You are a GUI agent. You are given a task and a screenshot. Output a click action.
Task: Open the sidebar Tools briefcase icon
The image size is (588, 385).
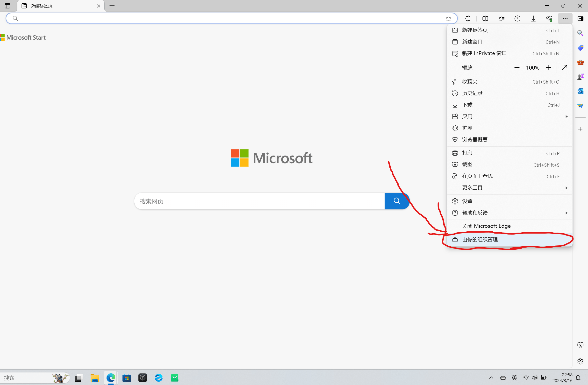pyautogui.click(x=580, y=62)
